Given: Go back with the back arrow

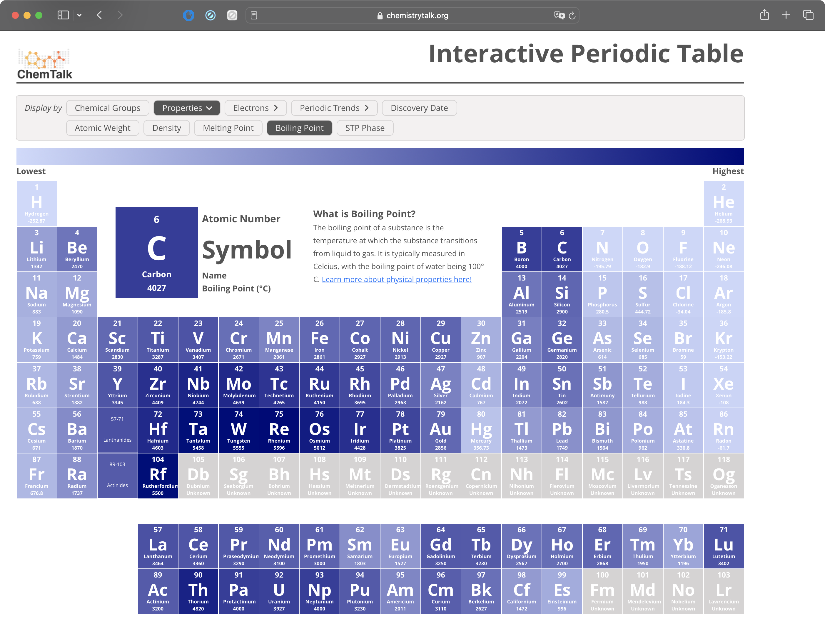Looking at the screenshot, I should pos(99,15).
